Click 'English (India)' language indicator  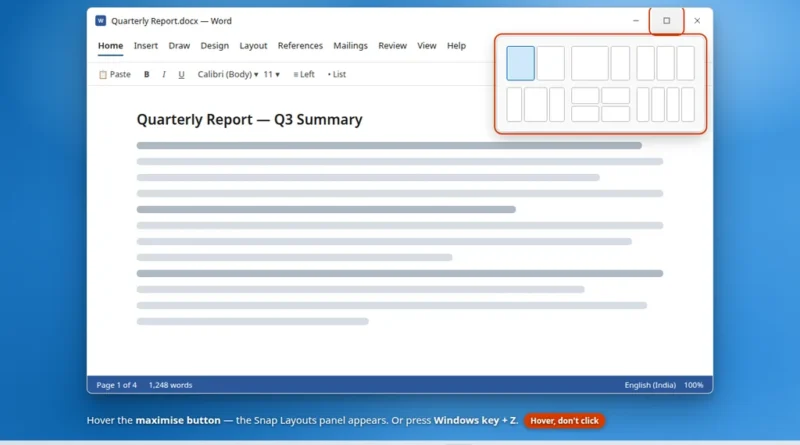(650, 385)
